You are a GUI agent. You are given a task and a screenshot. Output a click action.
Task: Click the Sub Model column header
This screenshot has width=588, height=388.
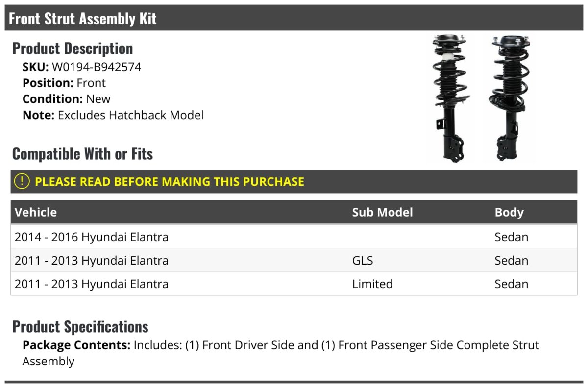[382, 212]
